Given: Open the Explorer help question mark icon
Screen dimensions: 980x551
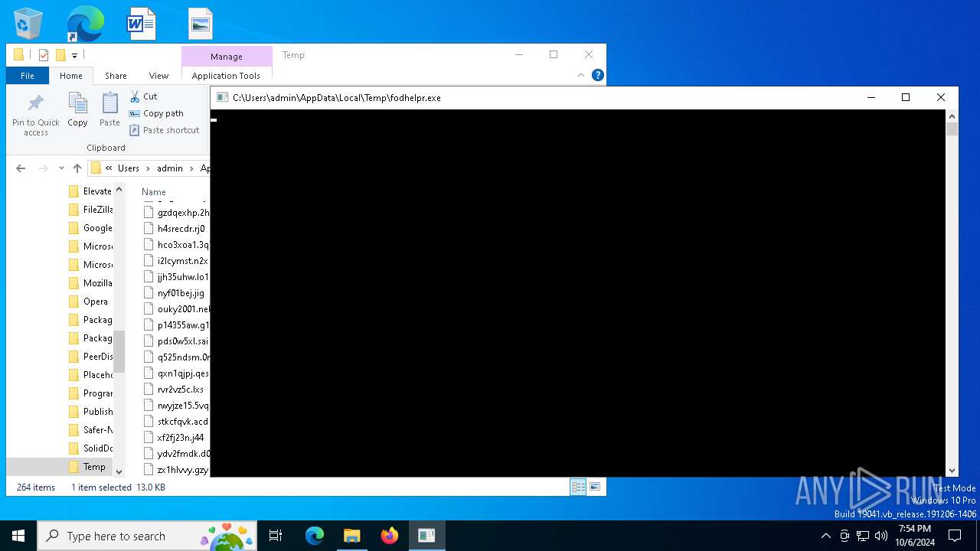Looking at the screenshot, I should [x=598, y=75].
